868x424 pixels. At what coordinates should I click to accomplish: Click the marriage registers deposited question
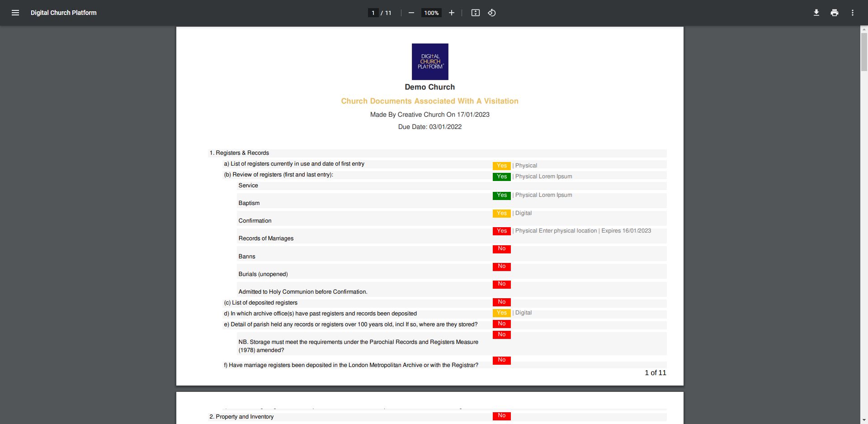[x=351, y=365]
